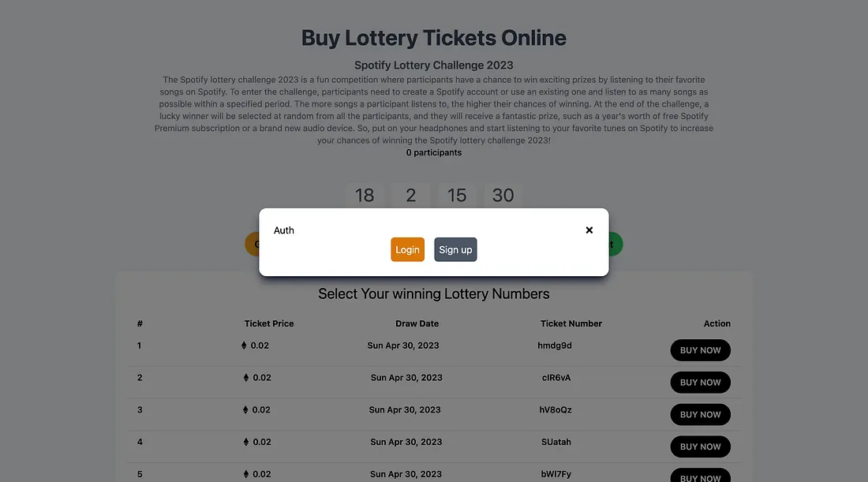Click the countdown box showing 30
The height and width of the screenshot is (482, 868).
pos(503,196)
